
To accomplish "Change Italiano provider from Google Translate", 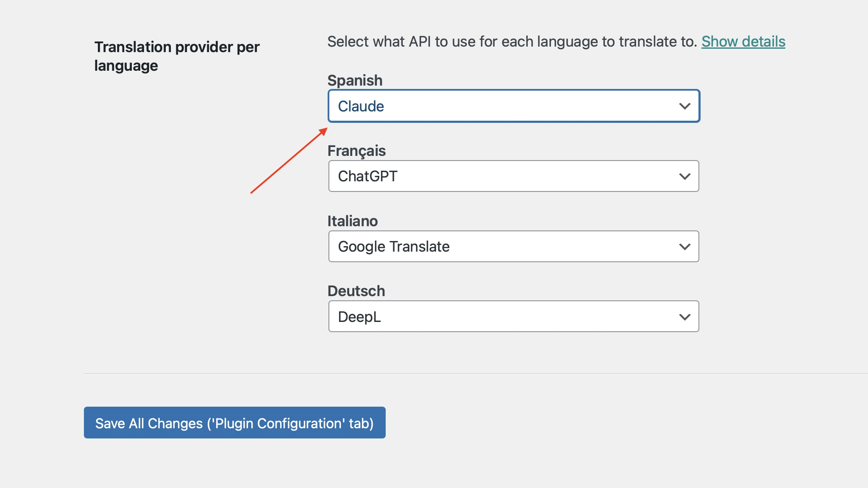I will coord(514,246).
